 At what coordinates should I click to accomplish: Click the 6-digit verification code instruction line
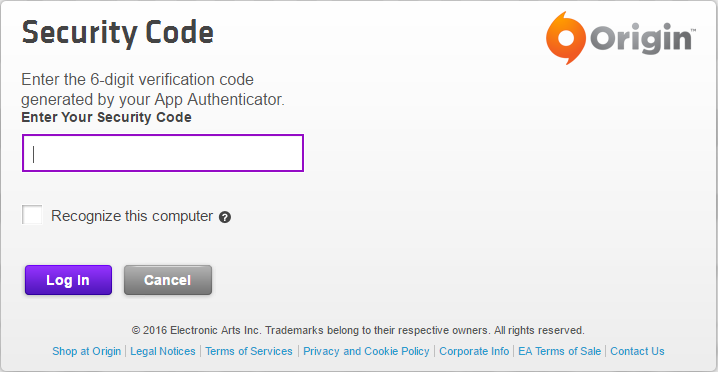pyautogui.click(x=137, y=80)
